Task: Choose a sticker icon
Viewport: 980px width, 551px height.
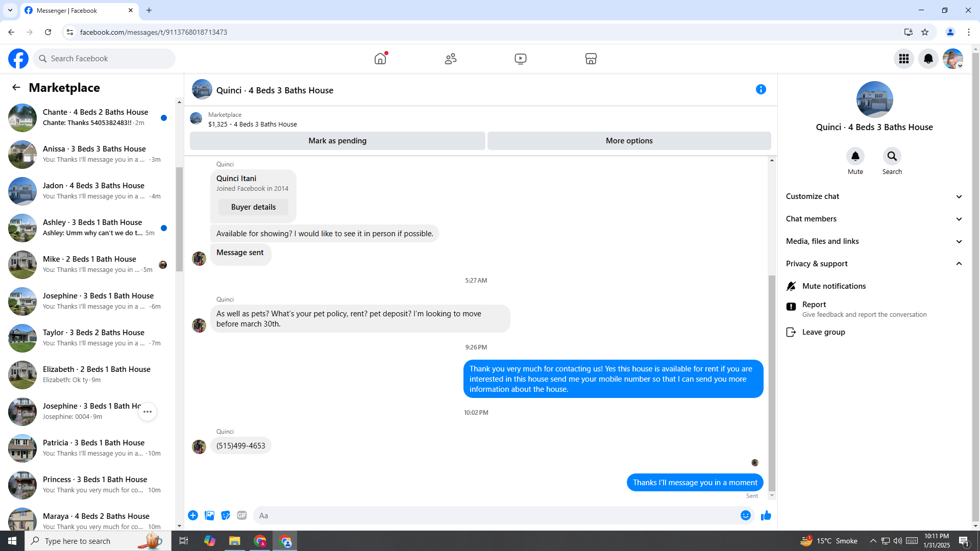Action: pos(226,515)
